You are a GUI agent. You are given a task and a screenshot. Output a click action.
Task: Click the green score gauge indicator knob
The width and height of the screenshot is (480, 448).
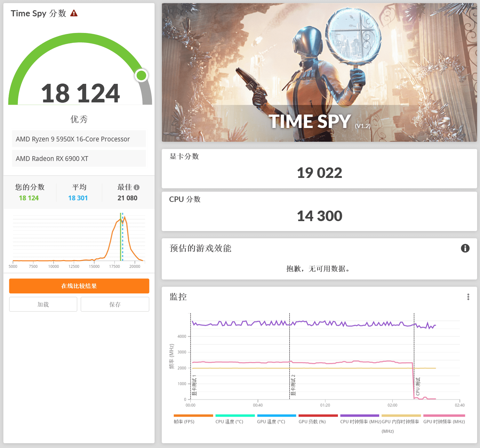(x=141, y=76)
